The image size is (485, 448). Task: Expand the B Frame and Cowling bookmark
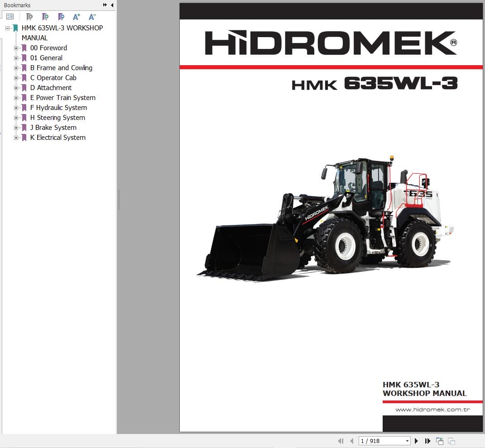click(x=16, y=68)
